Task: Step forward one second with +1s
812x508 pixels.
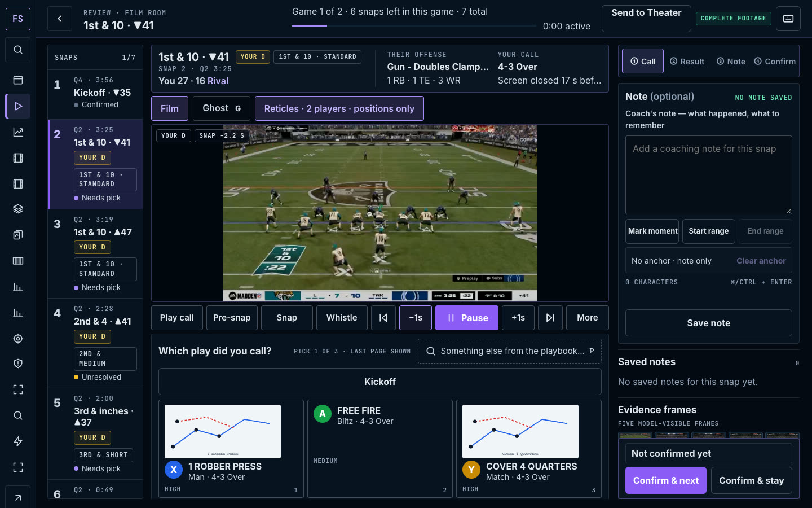Action: pyautogui.click(x=518, y=318)
